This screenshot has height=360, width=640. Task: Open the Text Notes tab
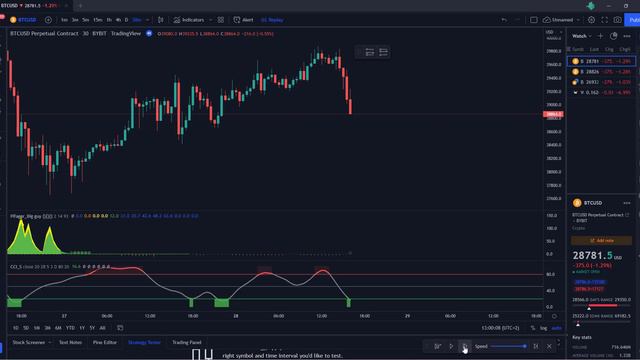pos(70,342)
